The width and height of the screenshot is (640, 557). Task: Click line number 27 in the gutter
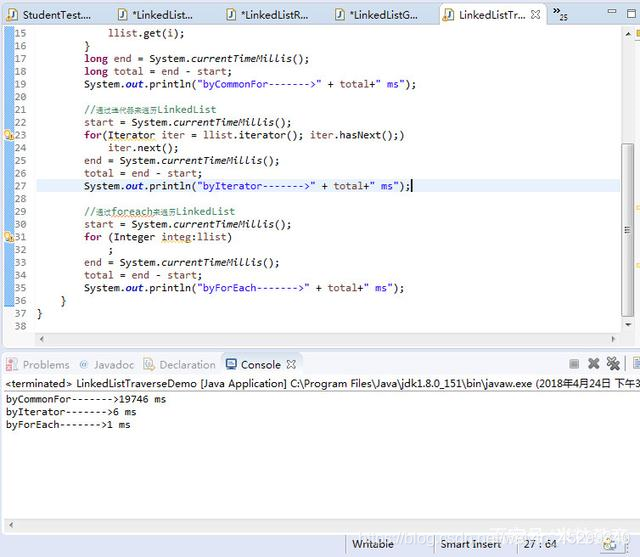coord(20,186)
